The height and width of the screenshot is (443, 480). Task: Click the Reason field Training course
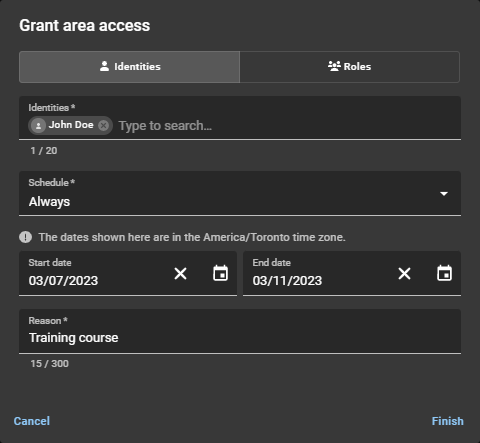[240, 331]
